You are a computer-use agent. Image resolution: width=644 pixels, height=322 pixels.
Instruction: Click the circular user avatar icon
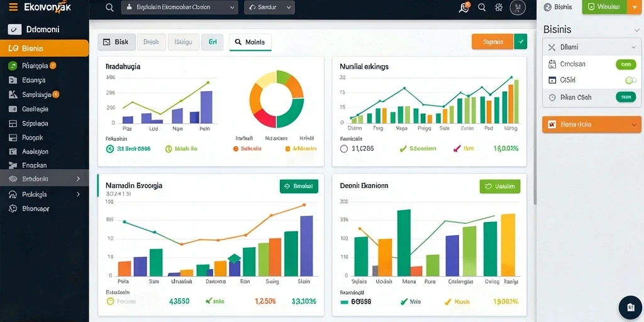(x=518, y=8)
